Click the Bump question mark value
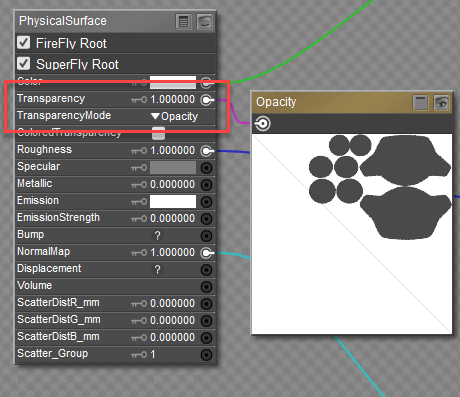 tap(157, 236)
